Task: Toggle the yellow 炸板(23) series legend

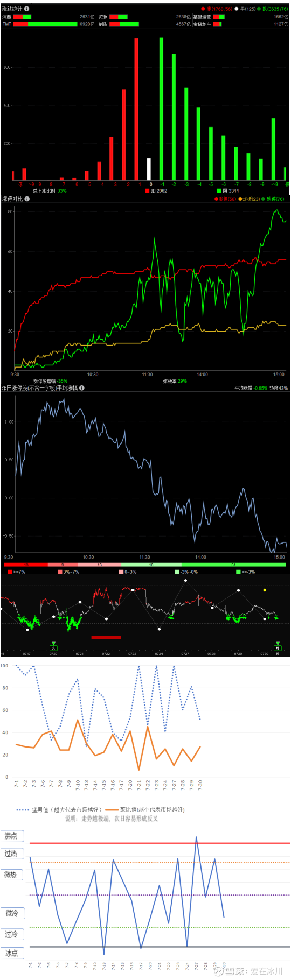Action: tap(250, 199)
